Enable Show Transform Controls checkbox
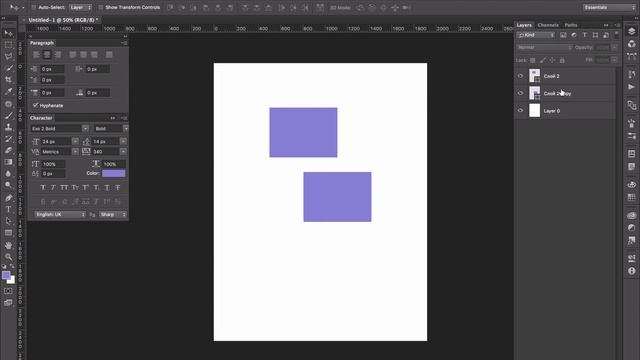The width and height of the screenshot is (640, 360). tap(100, 7)
